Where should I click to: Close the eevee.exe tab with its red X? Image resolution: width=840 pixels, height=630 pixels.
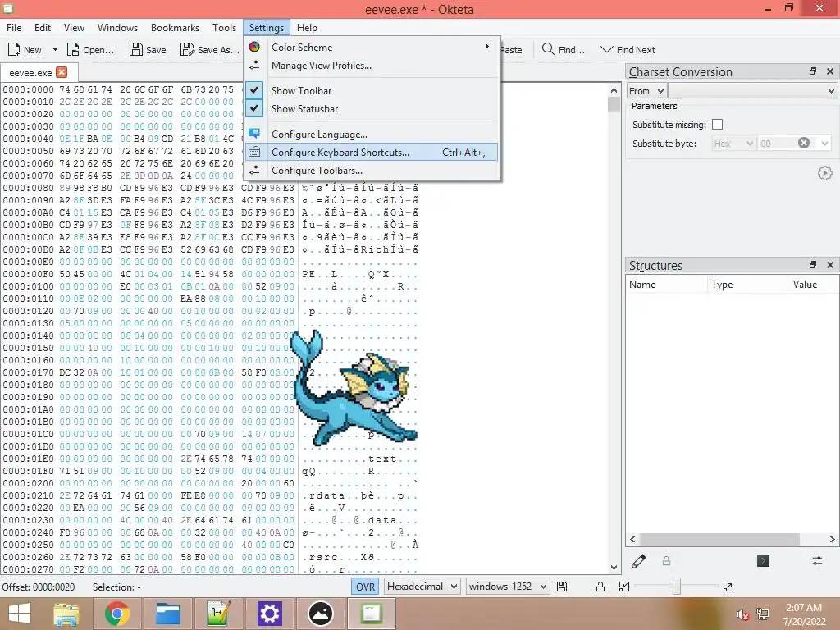pyautogui.click(x=62, y=72)
